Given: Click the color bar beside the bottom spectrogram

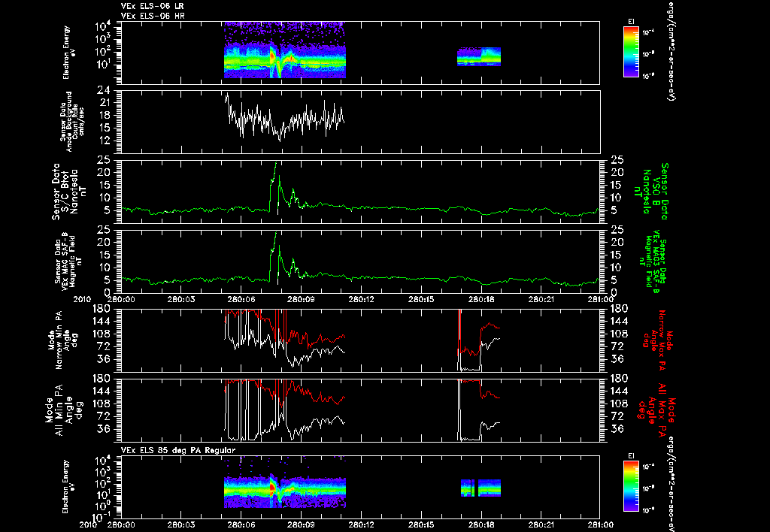Looking at the screenshot, I should coord(631,486).
